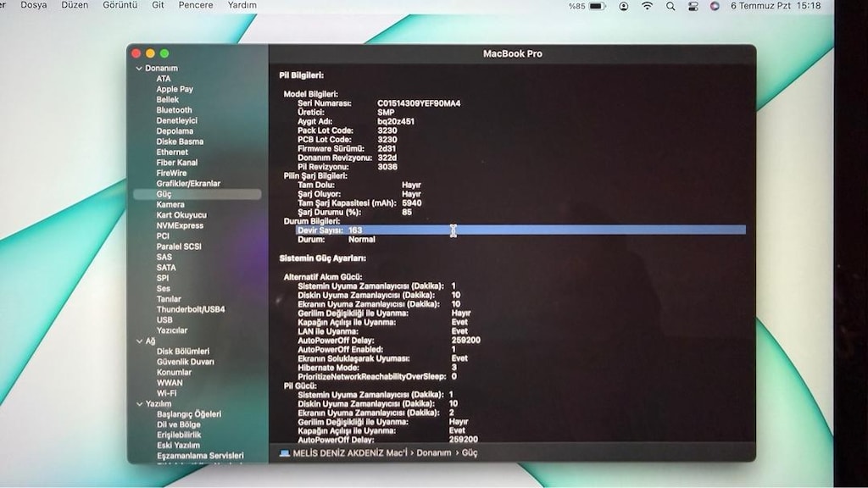Viewport: 868px width, 488px height.
Task: Select Dil ve Bölge in the sidebar
Action: point(178,425)
